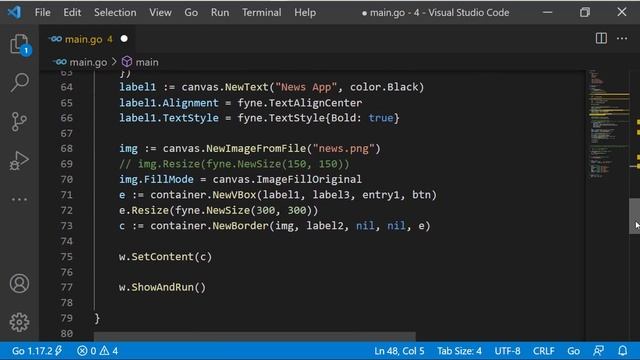Open More Actions ellipsis in editor toolbar

[622, 38]
